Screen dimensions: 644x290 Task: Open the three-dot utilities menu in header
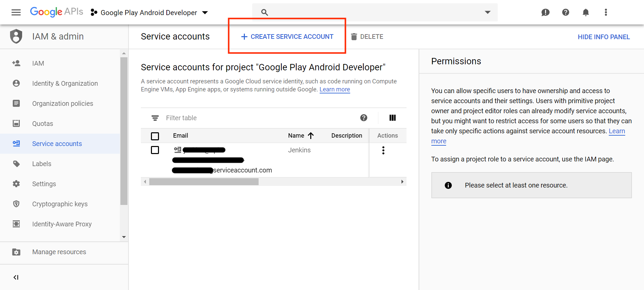606,12
